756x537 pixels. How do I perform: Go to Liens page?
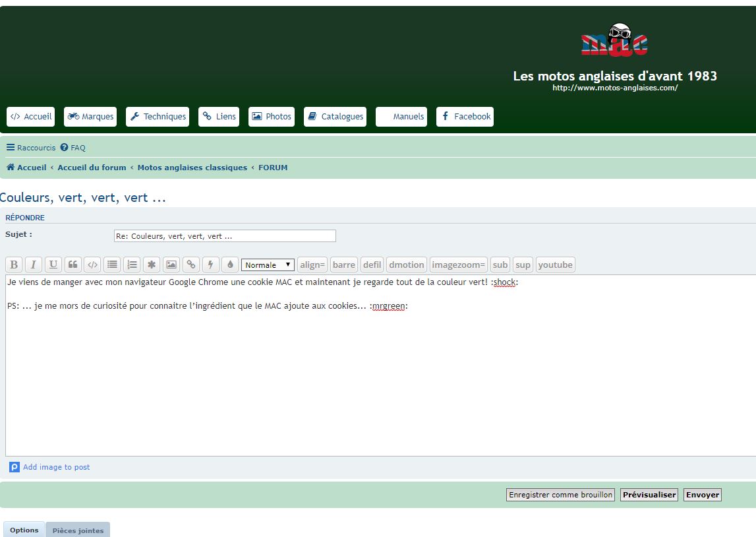coord(219,117)
